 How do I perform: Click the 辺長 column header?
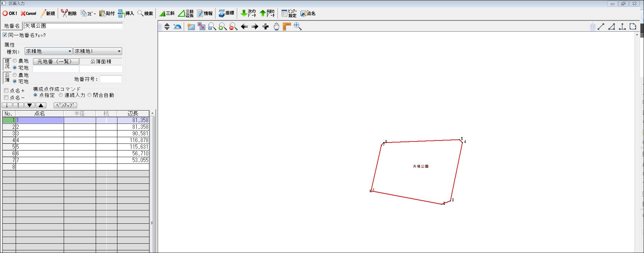point(133,114)
